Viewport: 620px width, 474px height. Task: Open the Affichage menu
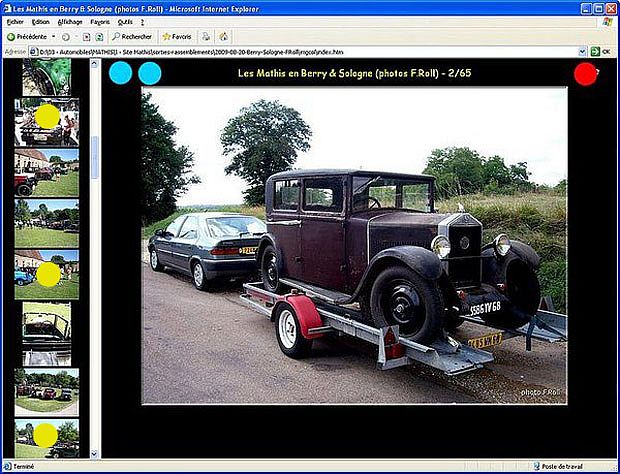pyautogui.click(x=70, y=21)
